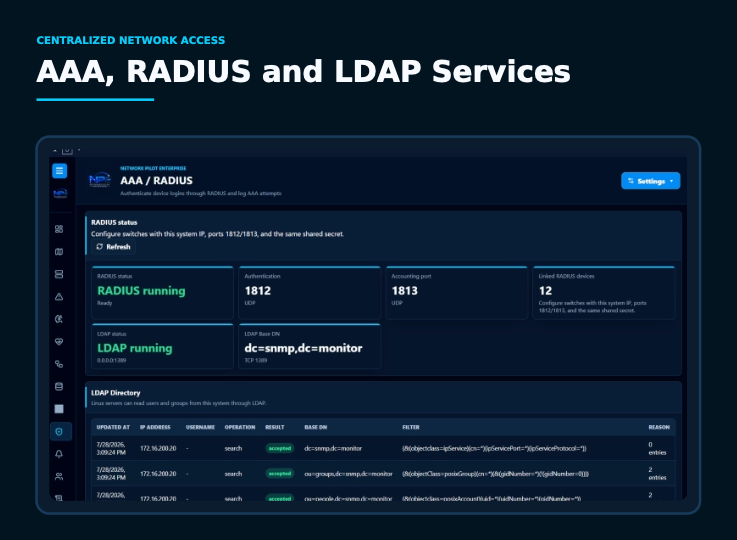This screenshot has height=540, width=737.
Task: Open the server rack icon in sidebar
Action: coord(59,274)
